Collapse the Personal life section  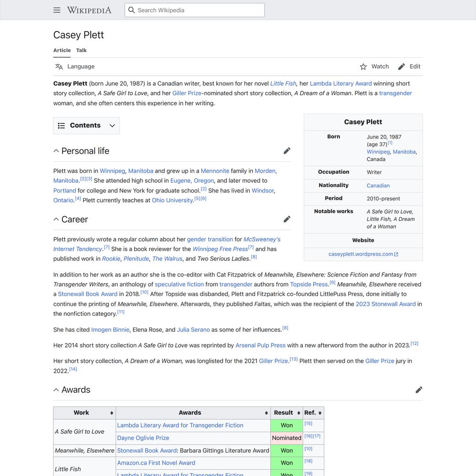tap(56, 151)
